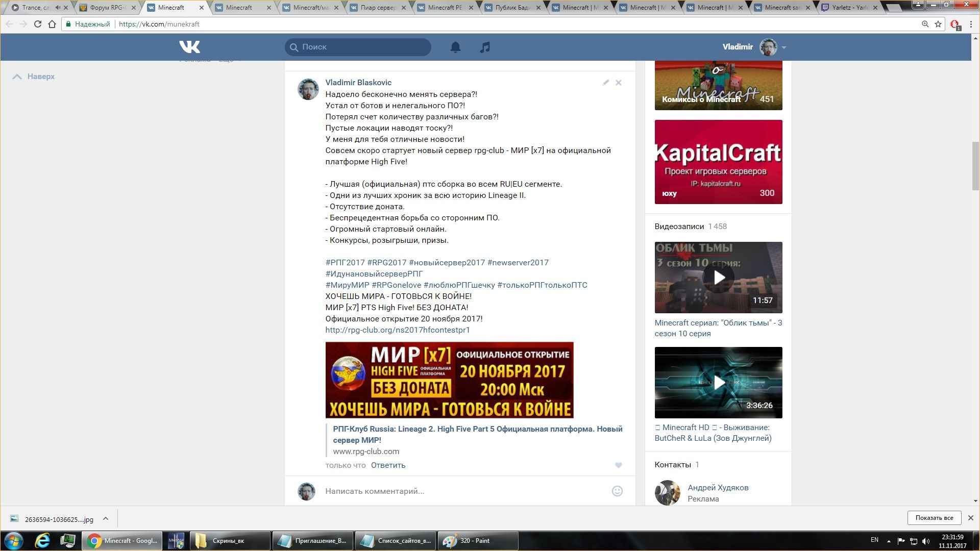
Task: Like the post with the heart icon
Action: 618,465
